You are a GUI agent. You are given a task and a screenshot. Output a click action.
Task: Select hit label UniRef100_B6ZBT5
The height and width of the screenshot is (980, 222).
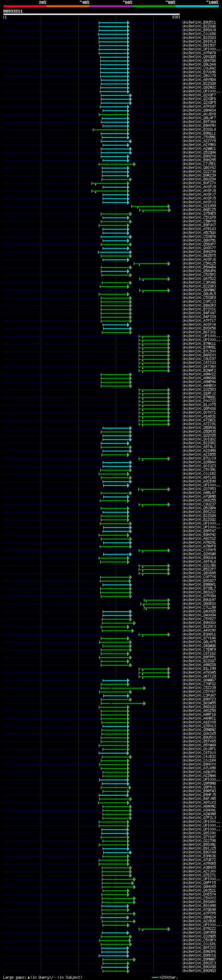pyautogui.click(x=199, y=256)
